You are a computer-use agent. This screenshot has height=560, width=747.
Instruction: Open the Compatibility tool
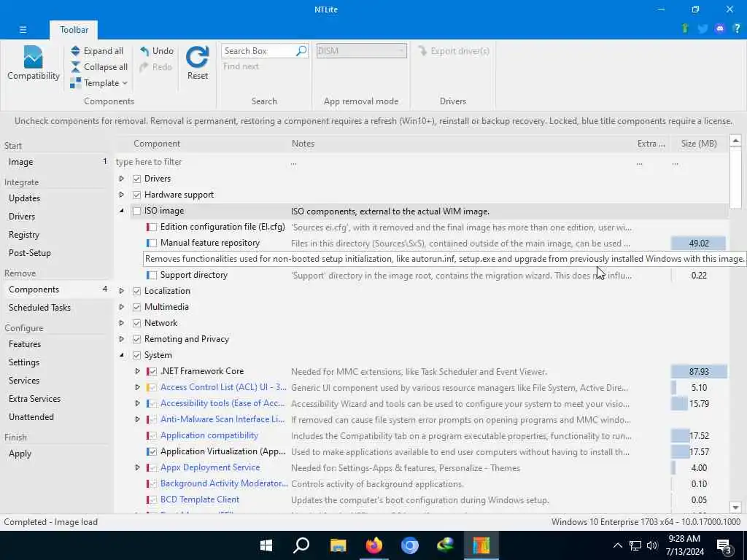coord(33,63)
